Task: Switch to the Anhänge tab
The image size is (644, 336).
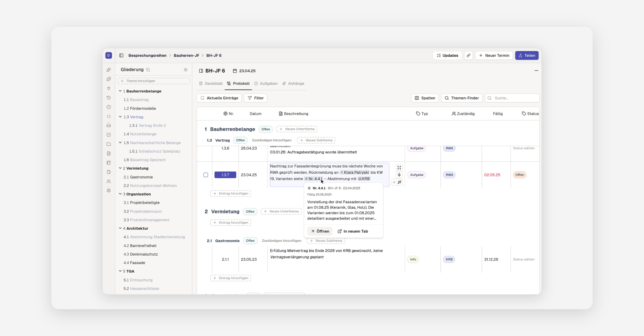Action: 293,84
